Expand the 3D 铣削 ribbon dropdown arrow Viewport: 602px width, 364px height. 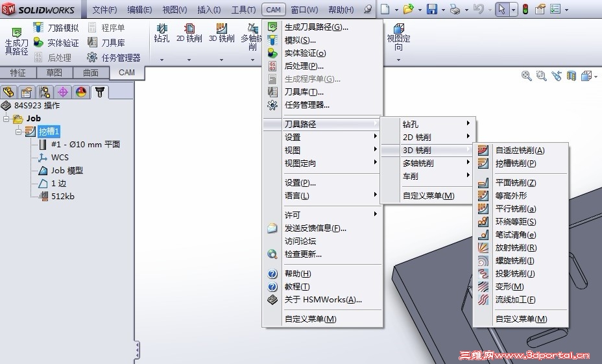pos(221,60)
